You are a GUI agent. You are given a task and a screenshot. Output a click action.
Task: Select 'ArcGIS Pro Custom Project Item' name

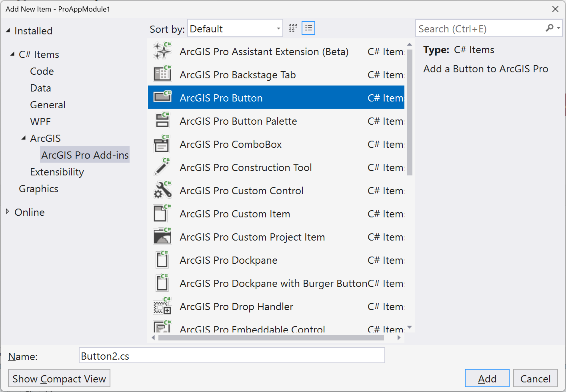(x=252, y=237)
